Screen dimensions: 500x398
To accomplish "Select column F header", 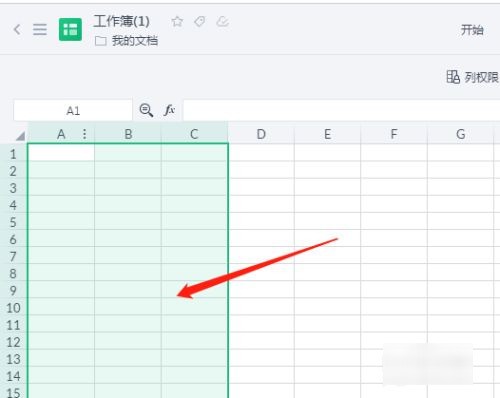I will 394,134.
